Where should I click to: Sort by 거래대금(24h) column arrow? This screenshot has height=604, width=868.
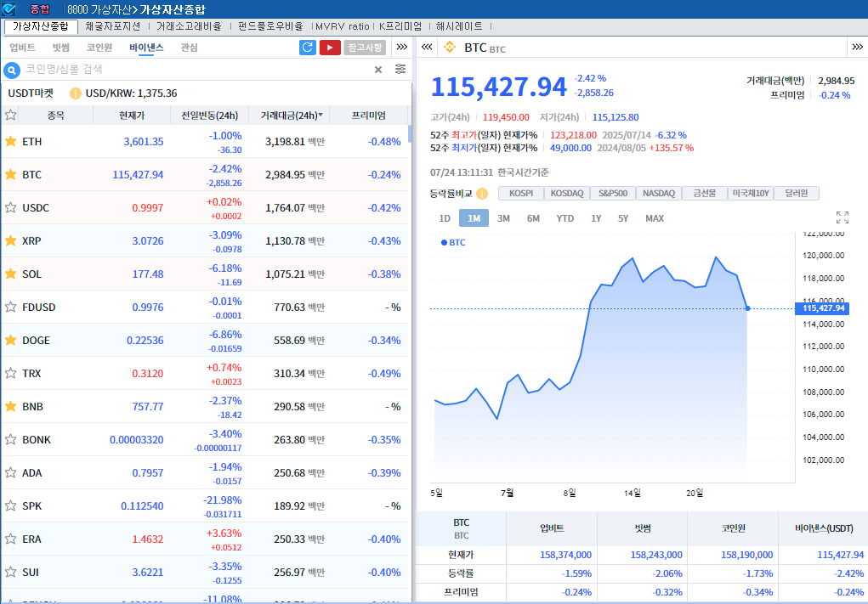[x=321, y=115]
